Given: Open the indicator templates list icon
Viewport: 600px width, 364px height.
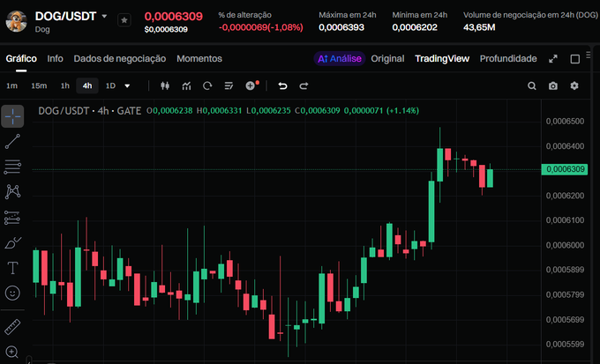Looking at the screenshot, I should click(x=229, y=85).
